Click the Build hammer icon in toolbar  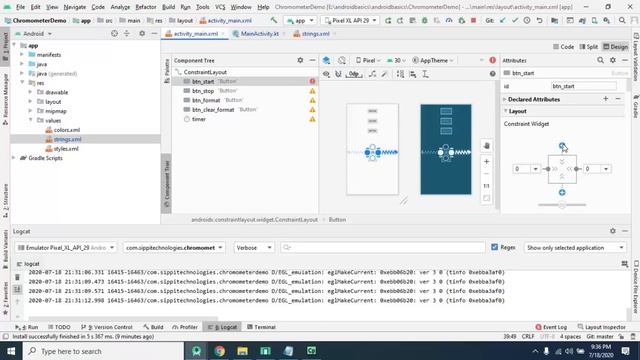click(x=274, y=20)
